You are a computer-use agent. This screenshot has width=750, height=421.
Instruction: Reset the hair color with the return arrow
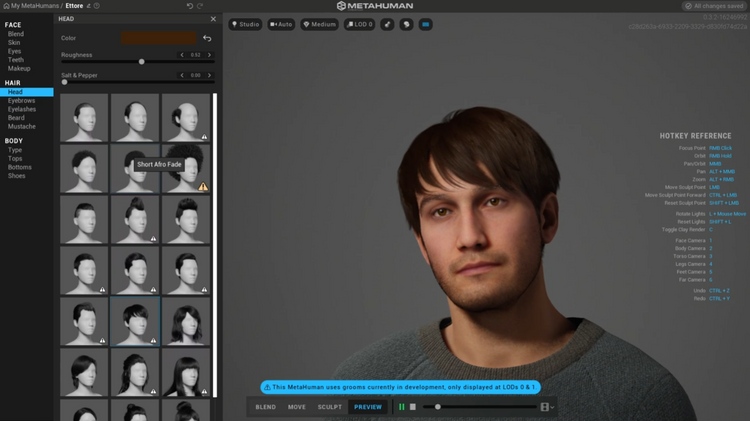207,38
